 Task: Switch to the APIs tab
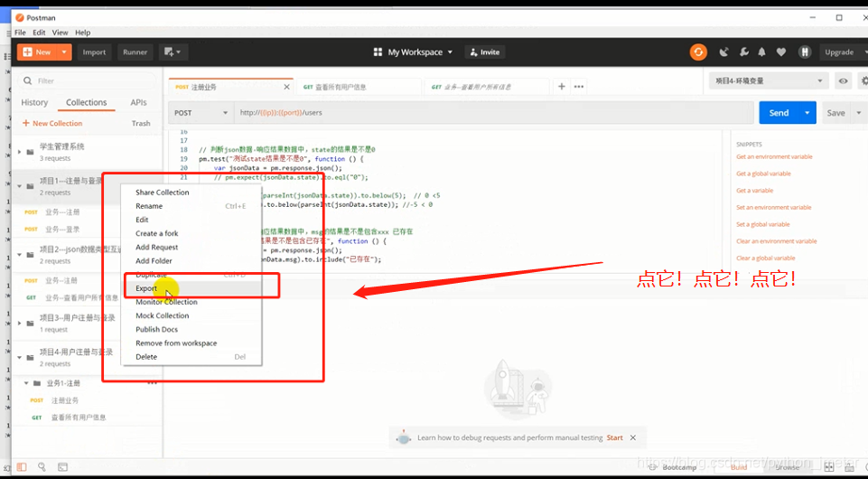pyautogui.click(x=138, y=102)
